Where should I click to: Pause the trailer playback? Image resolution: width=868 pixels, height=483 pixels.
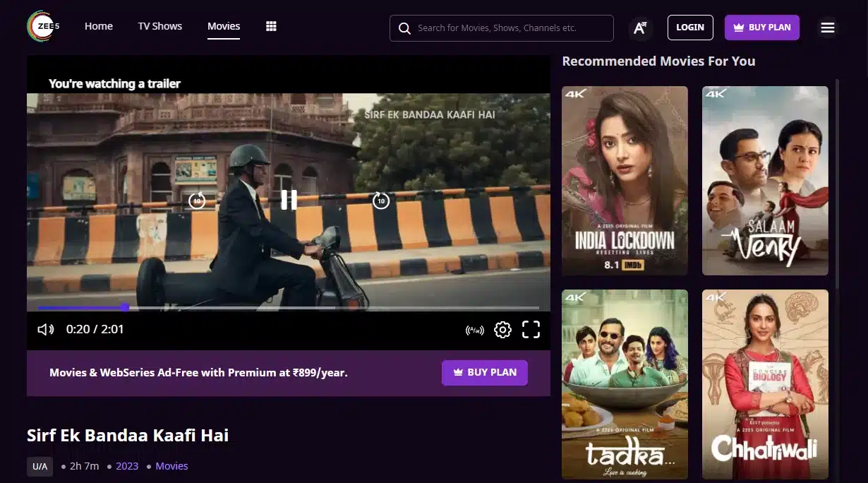click(x=289, y=200)
